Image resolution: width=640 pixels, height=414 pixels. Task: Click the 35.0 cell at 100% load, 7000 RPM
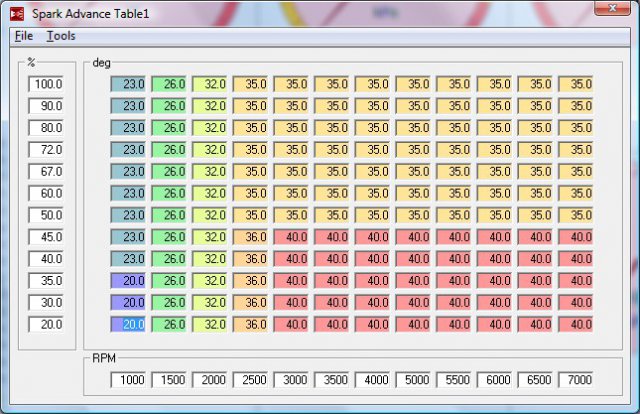pyautogui.click(x=576, y=84)
